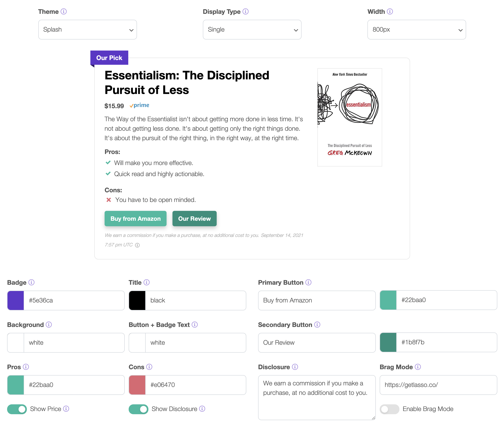This screenshot has width=504, height=430.
Task: Click the Primary Button text field
Action: point(317,300)
